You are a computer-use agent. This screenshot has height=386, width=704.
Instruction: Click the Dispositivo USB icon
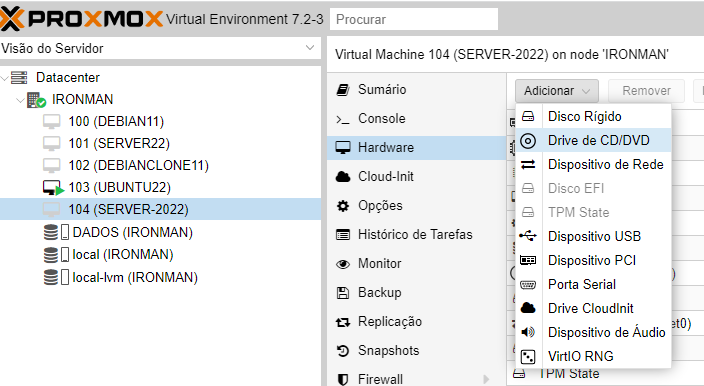tap(528, 236)
